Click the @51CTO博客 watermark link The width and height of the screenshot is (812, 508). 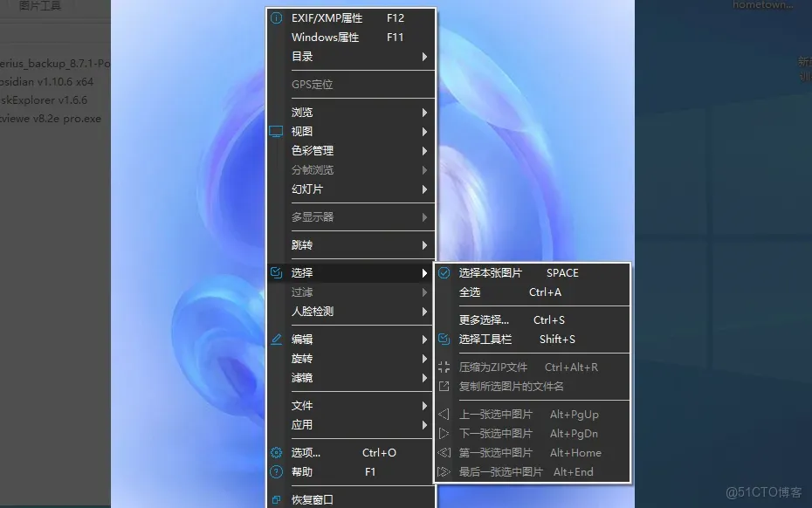(764, 491)
